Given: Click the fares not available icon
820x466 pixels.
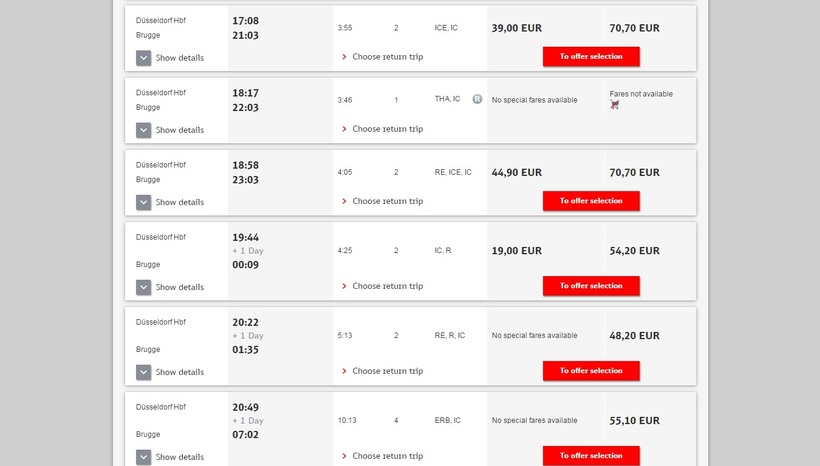Looking at the screenshot, I should tap(615, 104).
